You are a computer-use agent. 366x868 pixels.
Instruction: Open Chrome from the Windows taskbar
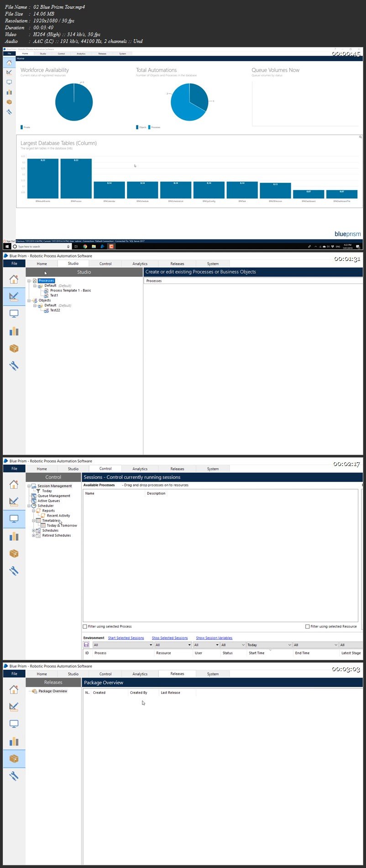(85, 246)
